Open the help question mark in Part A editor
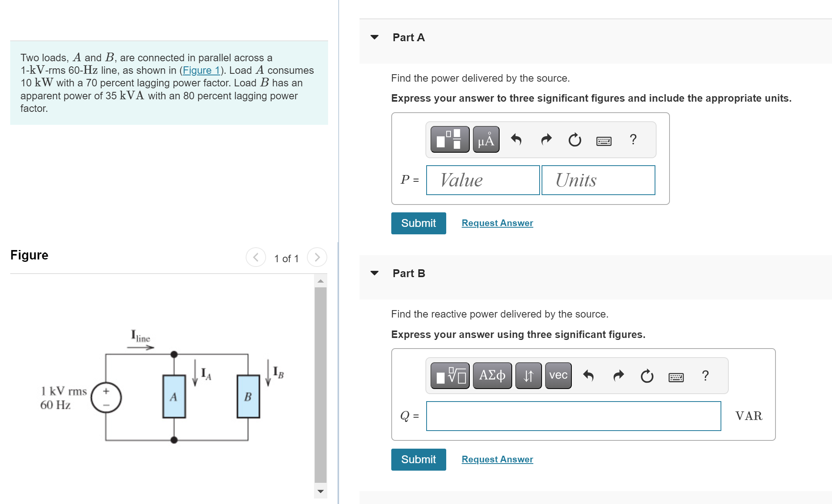 [633, 139]
